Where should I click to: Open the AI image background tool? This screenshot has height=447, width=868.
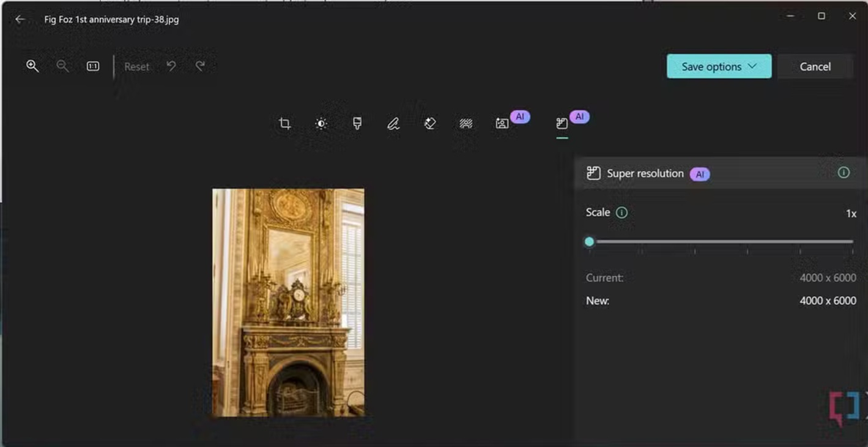coord(502,124)
